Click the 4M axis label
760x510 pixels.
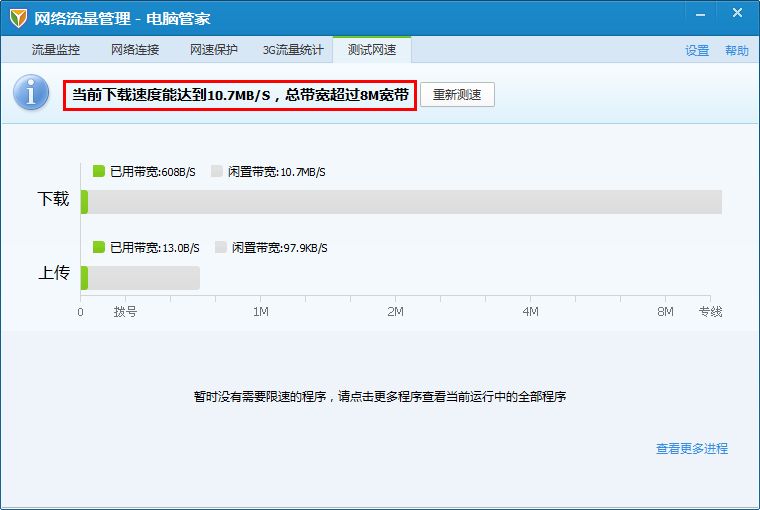531,312
